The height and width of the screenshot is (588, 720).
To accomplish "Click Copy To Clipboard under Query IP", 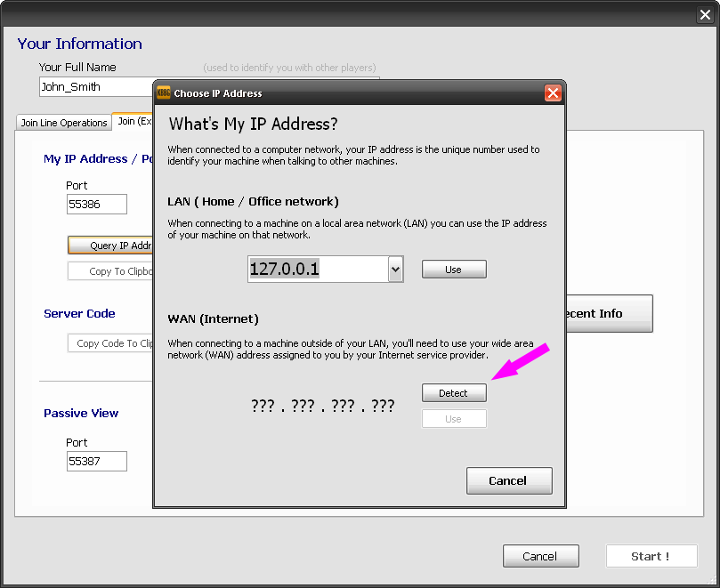I will point(111,271).
